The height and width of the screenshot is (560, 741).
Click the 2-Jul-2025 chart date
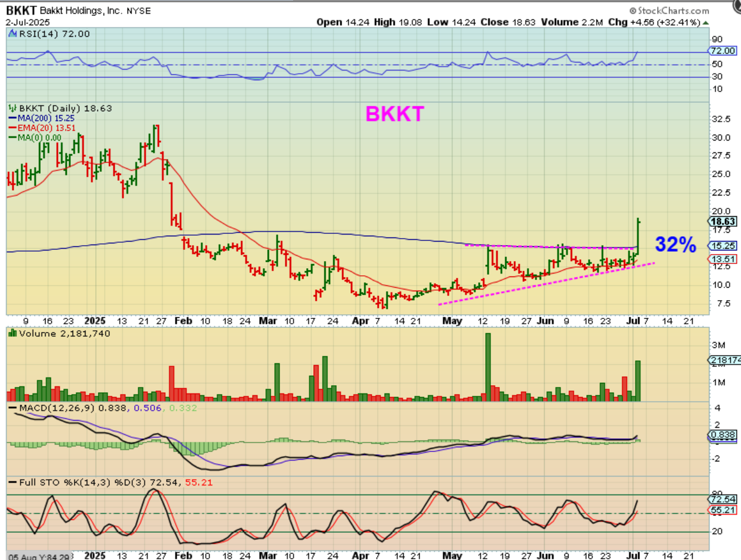click(x=27, y=22)
